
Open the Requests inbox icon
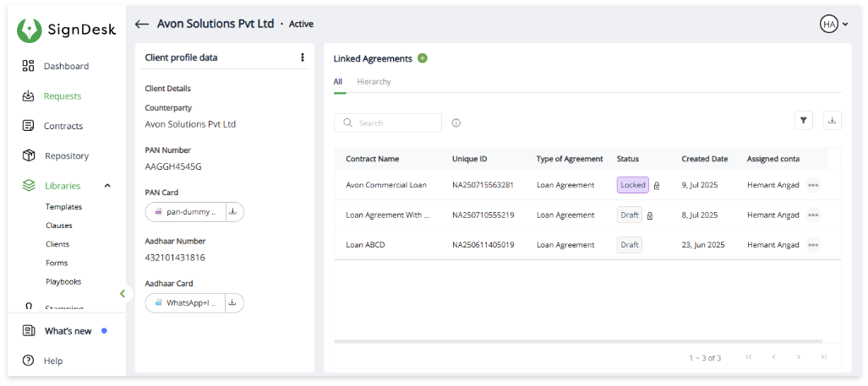point(28,95)
